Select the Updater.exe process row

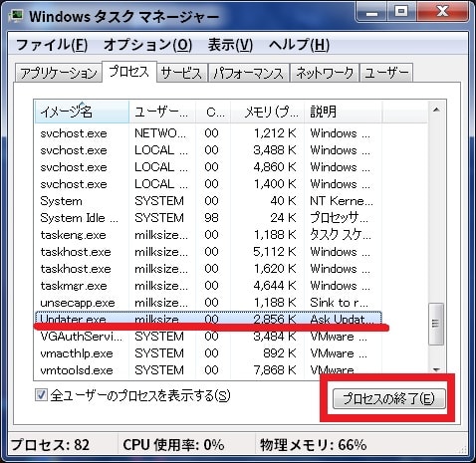click(x=208, y=320)
